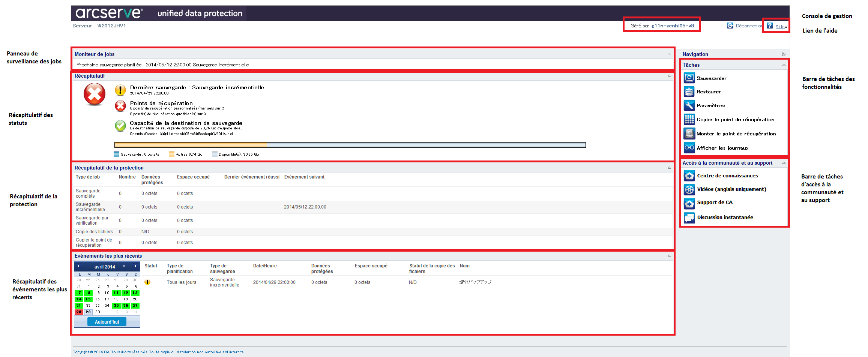Click the warning status icon in recent events row

(147, 282)
